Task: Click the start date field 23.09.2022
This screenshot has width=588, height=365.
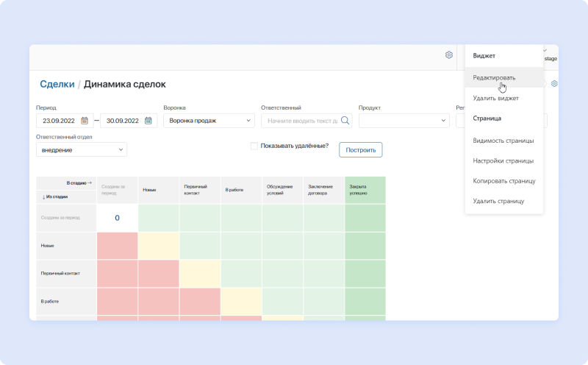Action: point(59,121)
